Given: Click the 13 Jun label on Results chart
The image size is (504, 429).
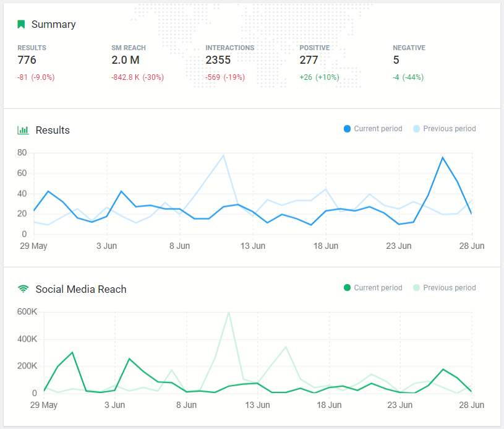Looking at the screenshot, I should coord(253,246).
